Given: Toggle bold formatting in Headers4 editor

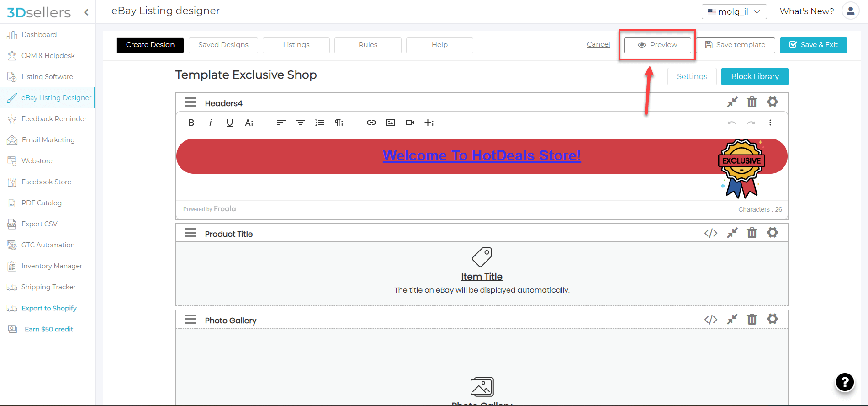Looking at the screenshot, I should click(x=191, y=123).
